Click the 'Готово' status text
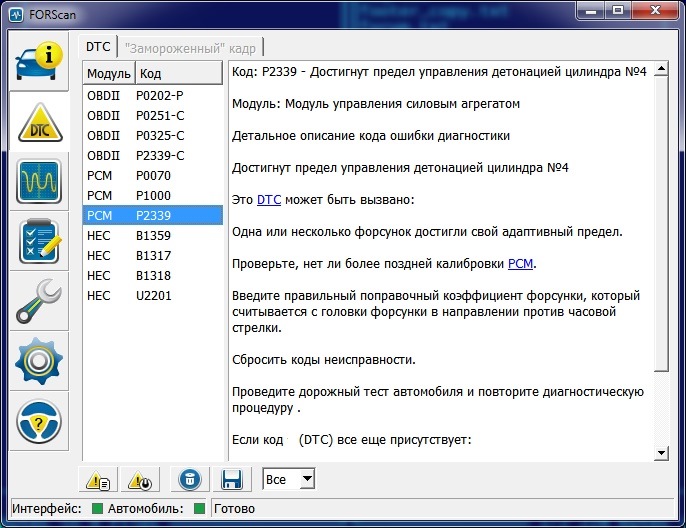 (x=234, y=509)
